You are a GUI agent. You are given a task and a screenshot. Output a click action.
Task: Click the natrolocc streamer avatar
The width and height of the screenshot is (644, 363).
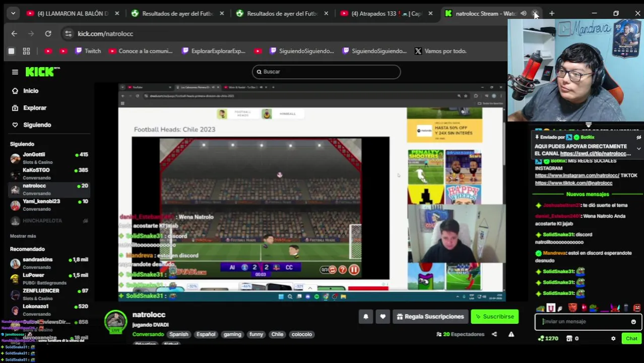click(x=115, y=321)
